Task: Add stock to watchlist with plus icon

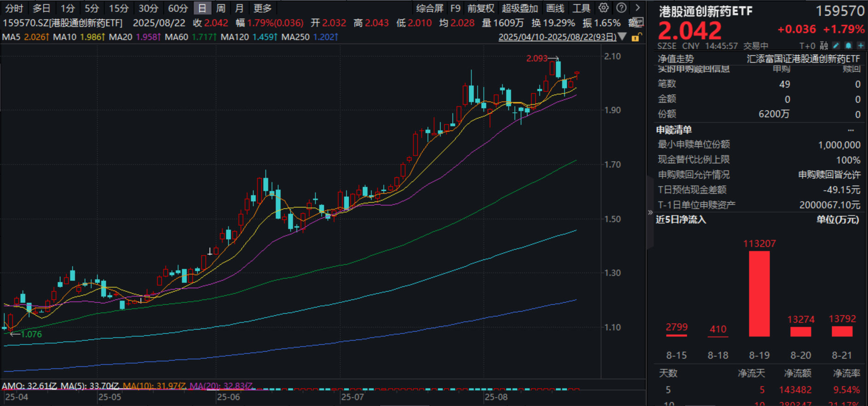Action: click(x=860, y=46)
